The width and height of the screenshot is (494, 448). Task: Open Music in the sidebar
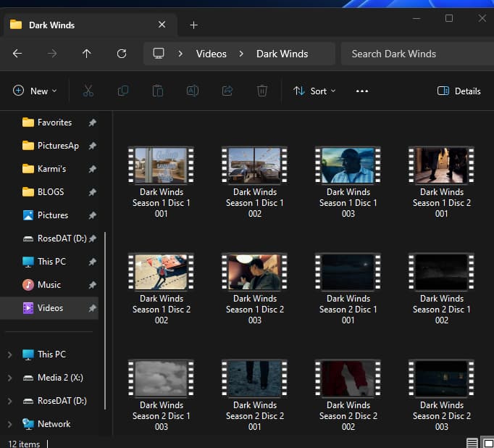coord(49,285)
